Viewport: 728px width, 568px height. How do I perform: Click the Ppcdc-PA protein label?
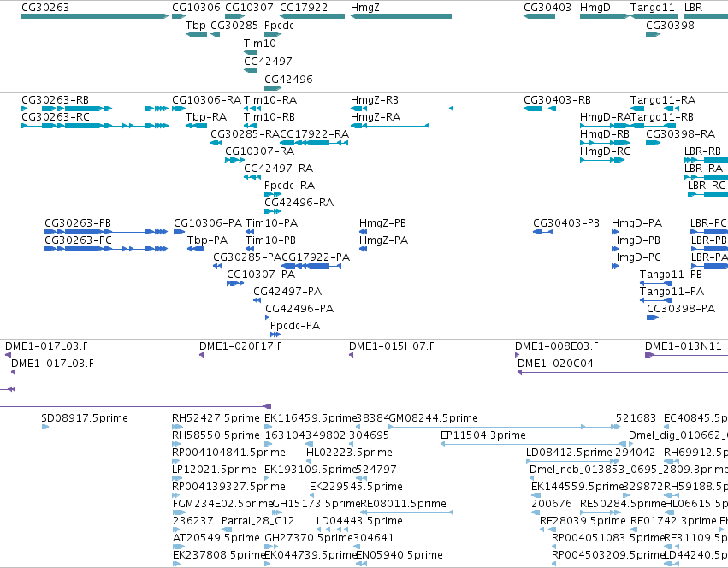tap(295, 326)
